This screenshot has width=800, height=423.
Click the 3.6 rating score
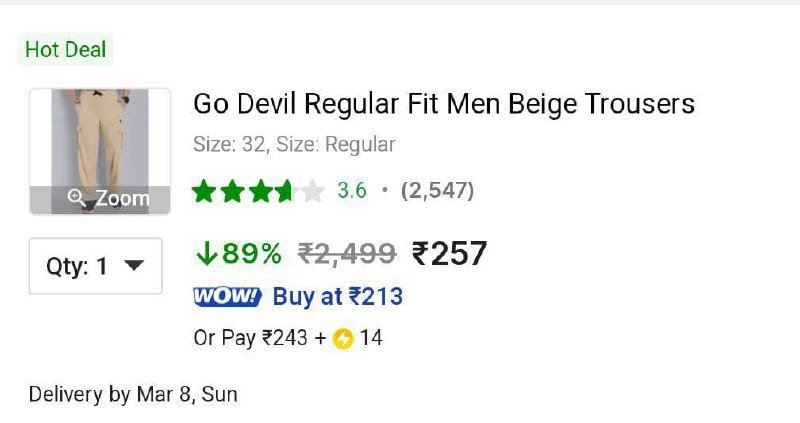[352, 190]
